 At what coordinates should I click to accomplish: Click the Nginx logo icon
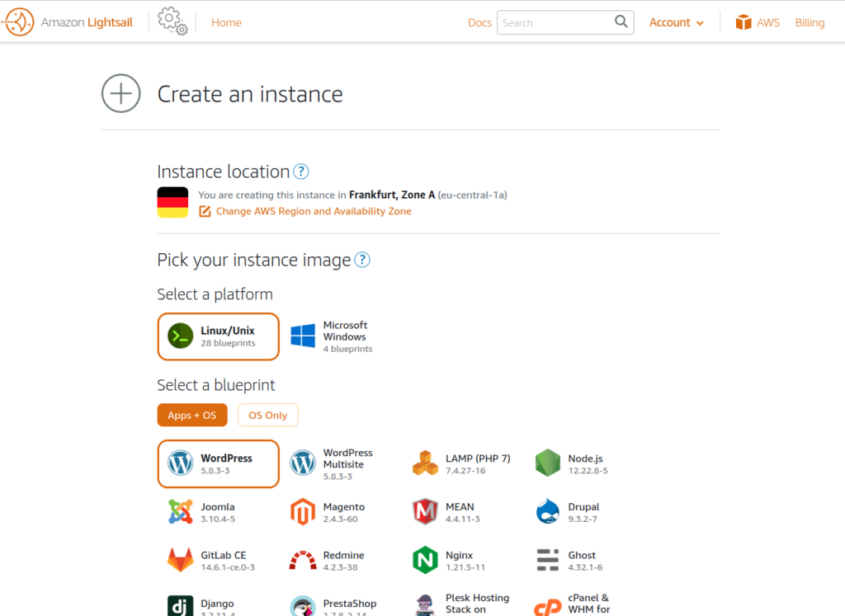click(x=425, y=560)
